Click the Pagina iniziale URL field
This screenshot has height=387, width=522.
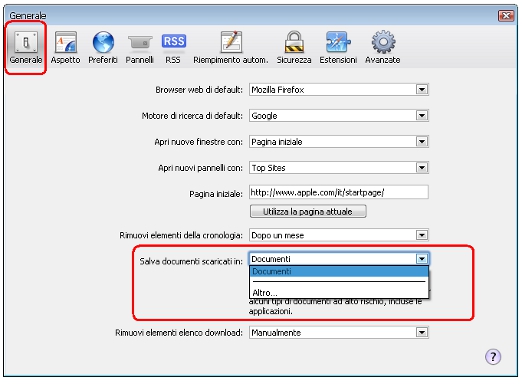(339, 192)
